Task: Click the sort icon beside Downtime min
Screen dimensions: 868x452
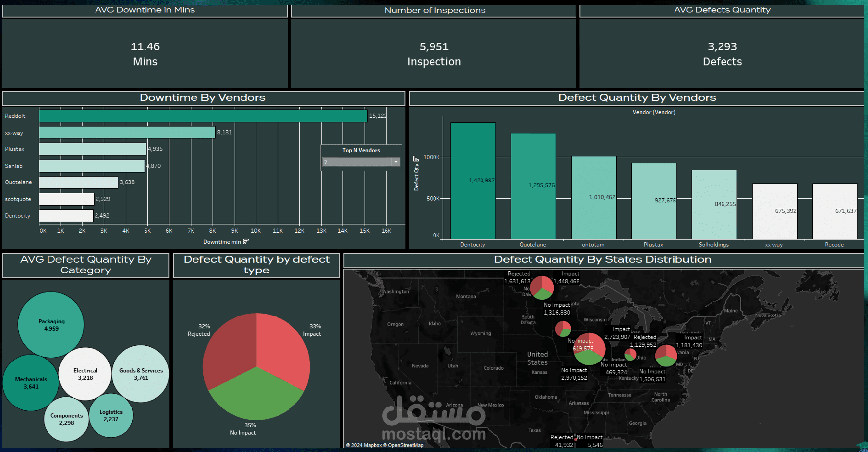Action: click(246, 242)
